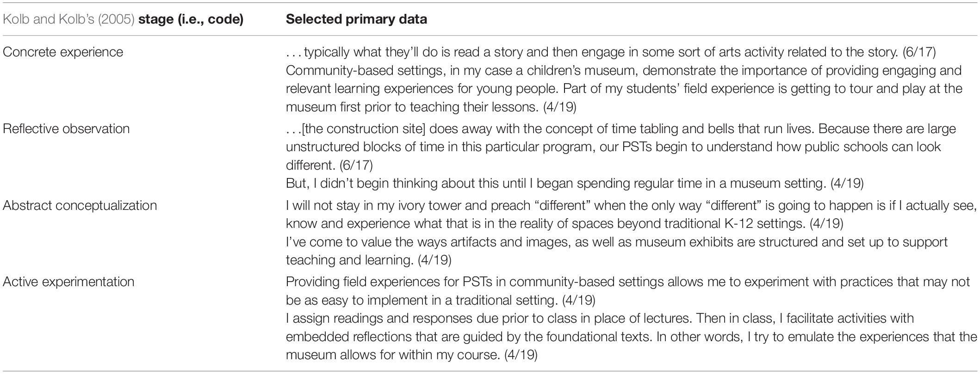Viewport: 980px width, 374px height.
Task: Click the text 'Community-based settings, in my case'
Action: (624, 89)
